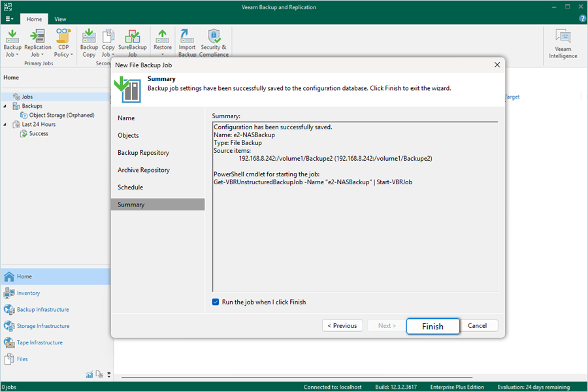Click Finish to exit the wizard
Viewport: 588px width, 392px height.
[433, 326]
